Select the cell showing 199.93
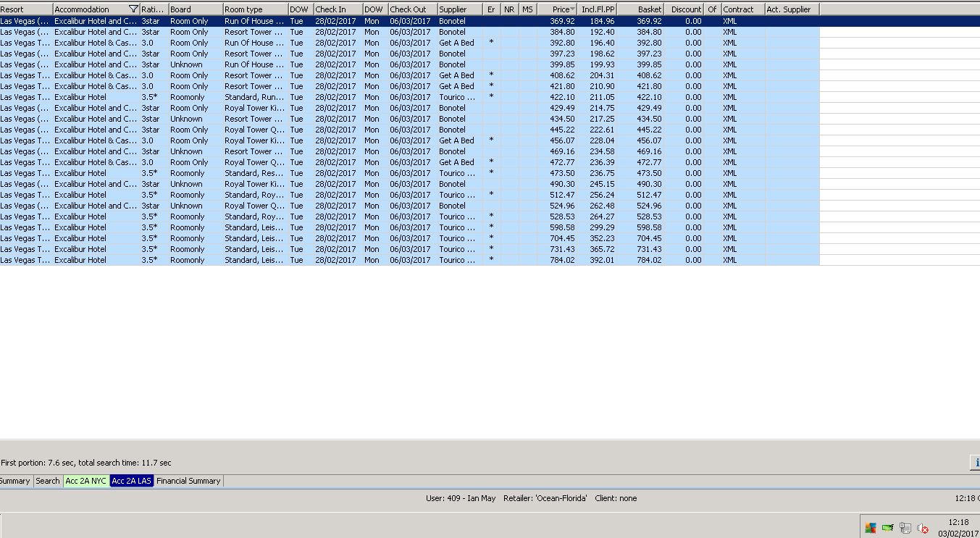 click(598, 64)
